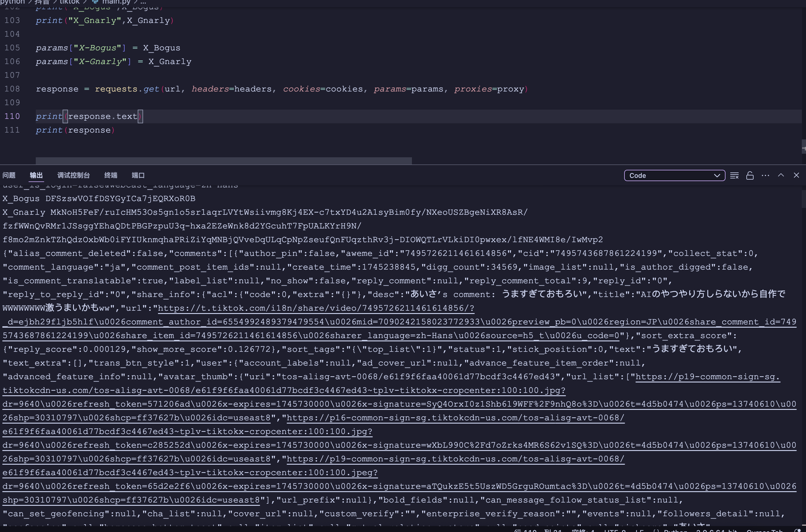Click line number 111 in the gutter
Image resolution: width=806 pixels, height=532 pixels.
[x=12, y=130]
